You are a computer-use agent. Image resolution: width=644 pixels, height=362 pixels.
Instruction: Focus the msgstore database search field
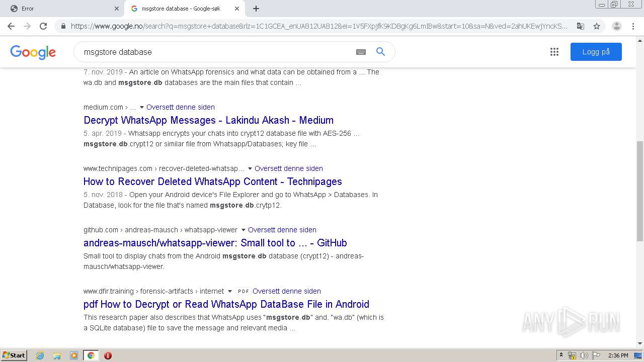pyautogui.click(x=216, y=52)
